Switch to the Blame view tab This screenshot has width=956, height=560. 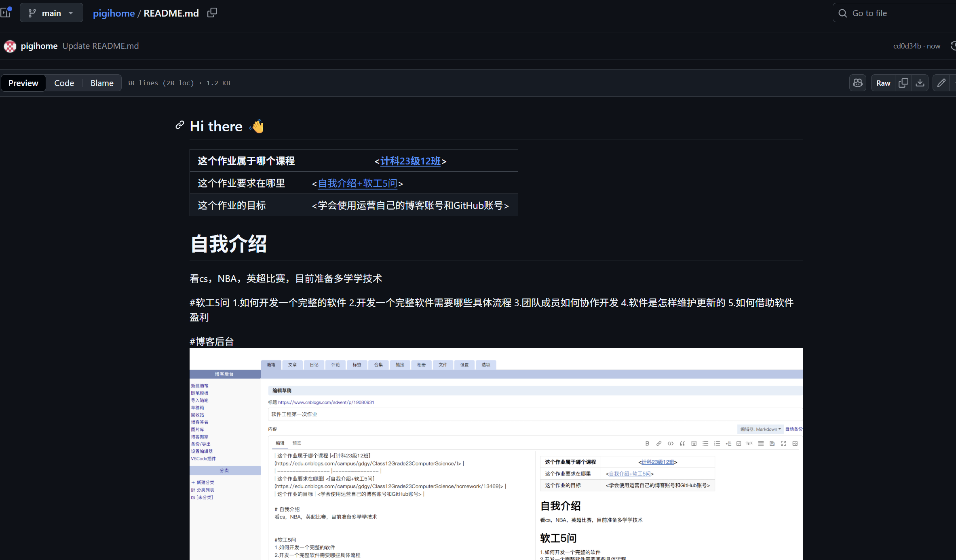102,83
